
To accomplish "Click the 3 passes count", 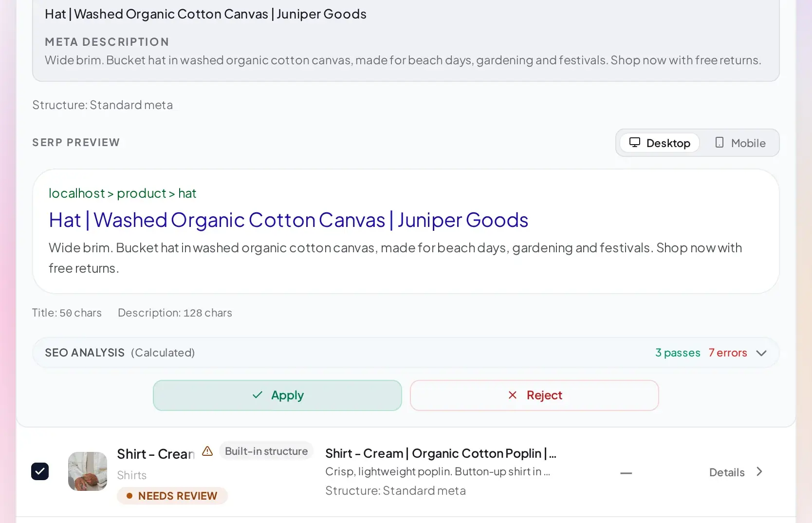I will point(678,353).
